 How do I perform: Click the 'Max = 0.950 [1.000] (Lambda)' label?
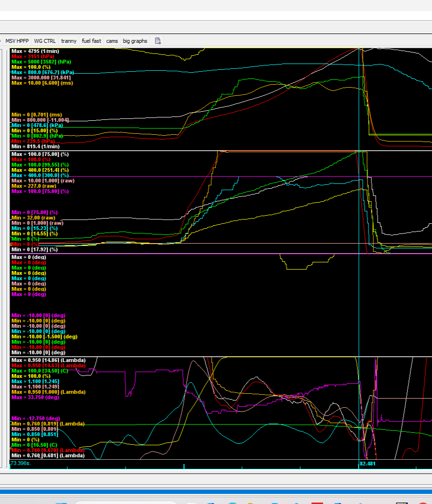[x=49, y=392]
